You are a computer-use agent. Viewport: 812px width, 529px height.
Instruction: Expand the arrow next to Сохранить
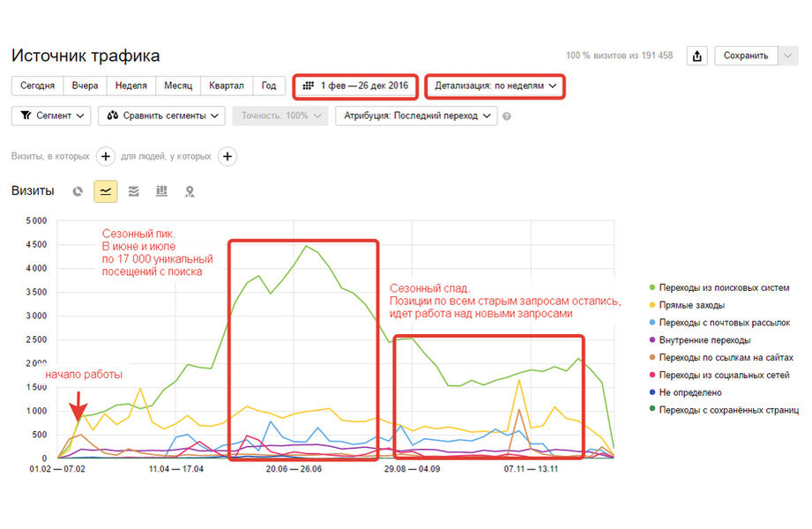[x=787, y=56]
